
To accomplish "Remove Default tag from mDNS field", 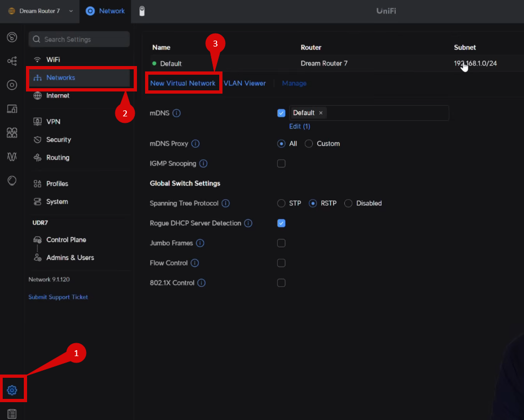I will click(321, 113).
